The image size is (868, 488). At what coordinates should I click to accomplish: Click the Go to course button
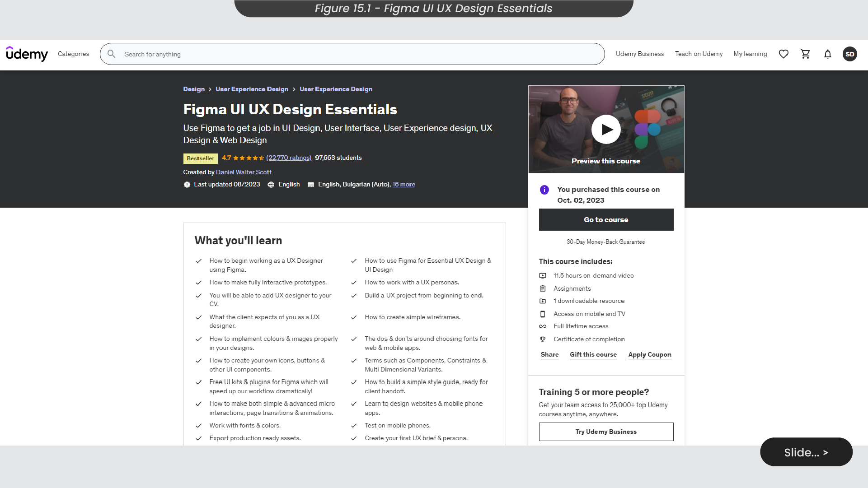coord(606,219)
